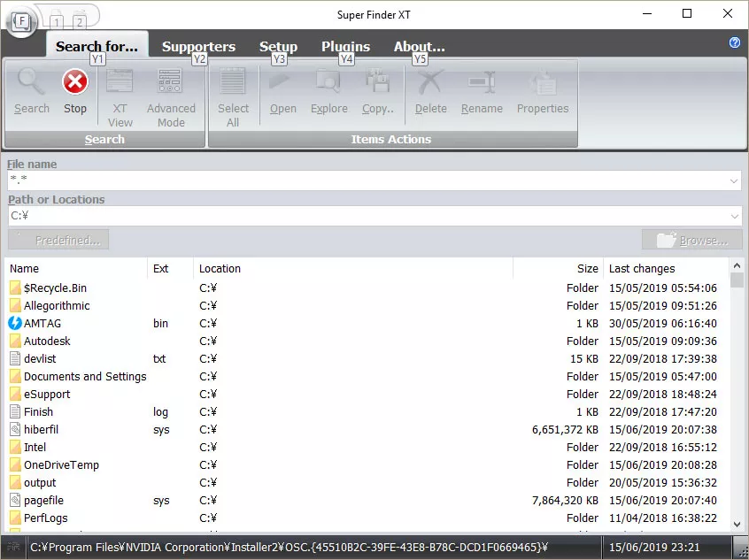Click the status bar icon at left
Image resolution: width=749 pixels, height=560 pixels.
tap(13, 547)
